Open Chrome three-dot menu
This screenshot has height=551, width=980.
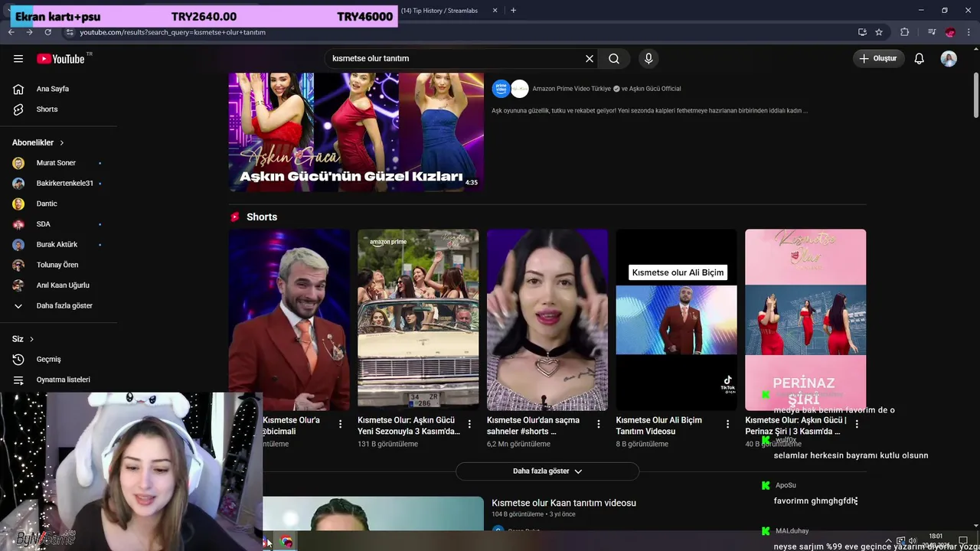pyautogui.click(x=969, y=32)
